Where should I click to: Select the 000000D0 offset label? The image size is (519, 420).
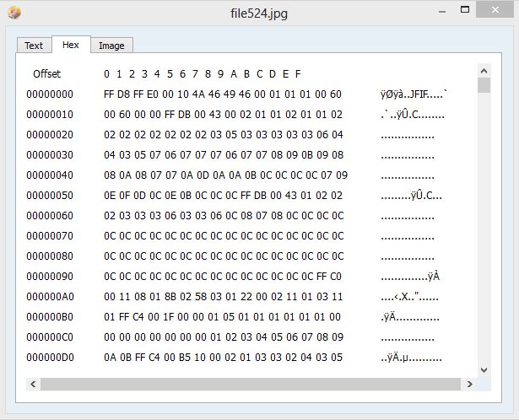point(50,358)
